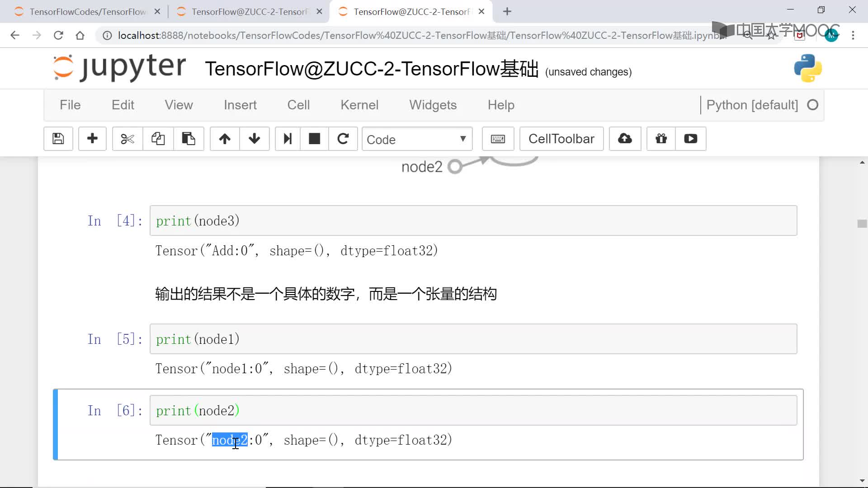Click the gift box toolbar icon

[661, 139]
